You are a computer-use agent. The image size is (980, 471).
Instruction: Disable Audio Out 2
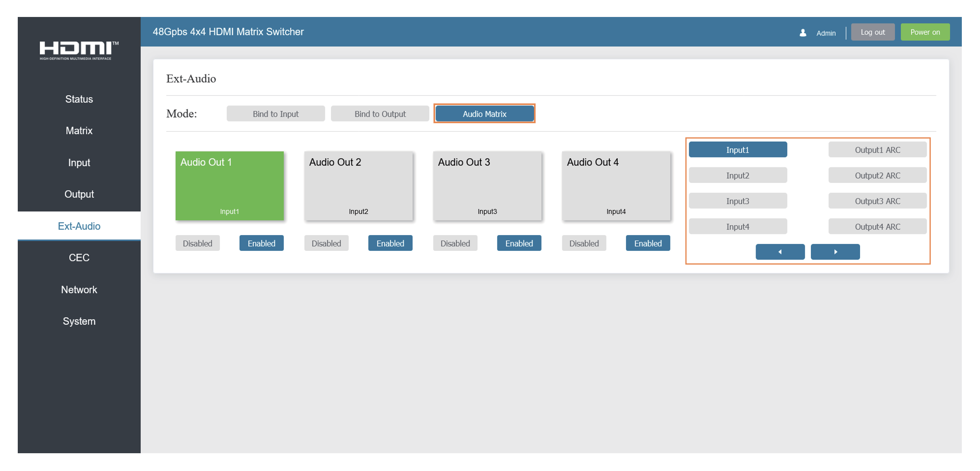tap(326, 243)
